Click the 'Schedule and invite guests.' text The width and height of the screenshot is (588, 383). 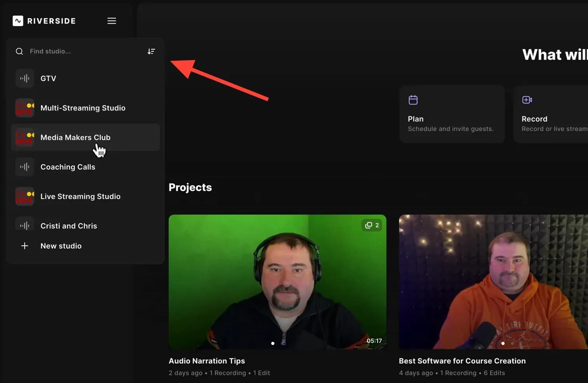coord(451,129)
